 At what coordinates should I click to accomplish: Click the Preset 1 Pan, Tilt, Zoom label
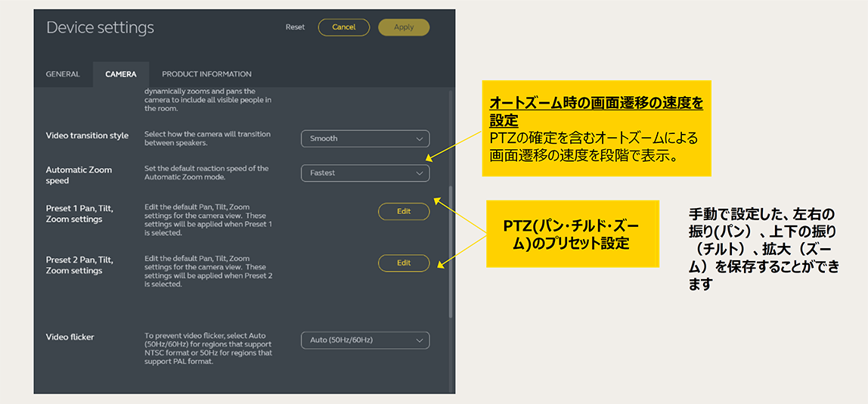[x=79, y=214]
